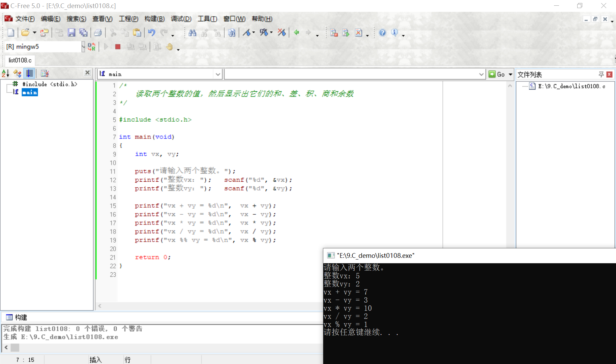This screenshot has width=616, height=364.
Task: Create a new file with toolbar icon
Action: (11, 33)
